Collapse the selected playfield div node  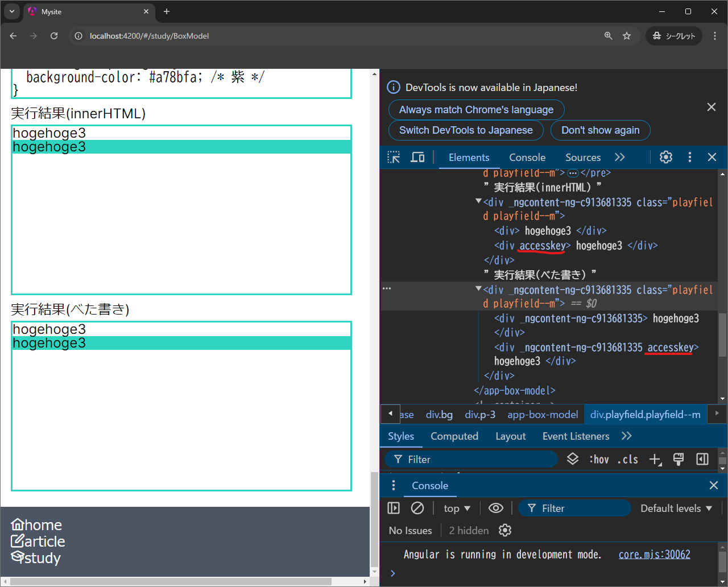(478, 289)
